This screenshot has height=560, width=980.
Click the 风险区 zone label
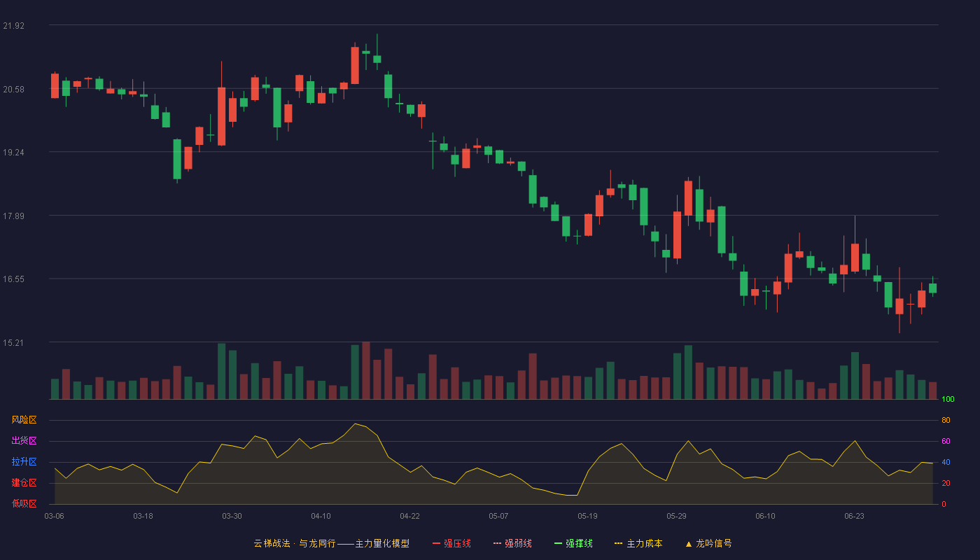pyautogui.click(x=24, y=420)
